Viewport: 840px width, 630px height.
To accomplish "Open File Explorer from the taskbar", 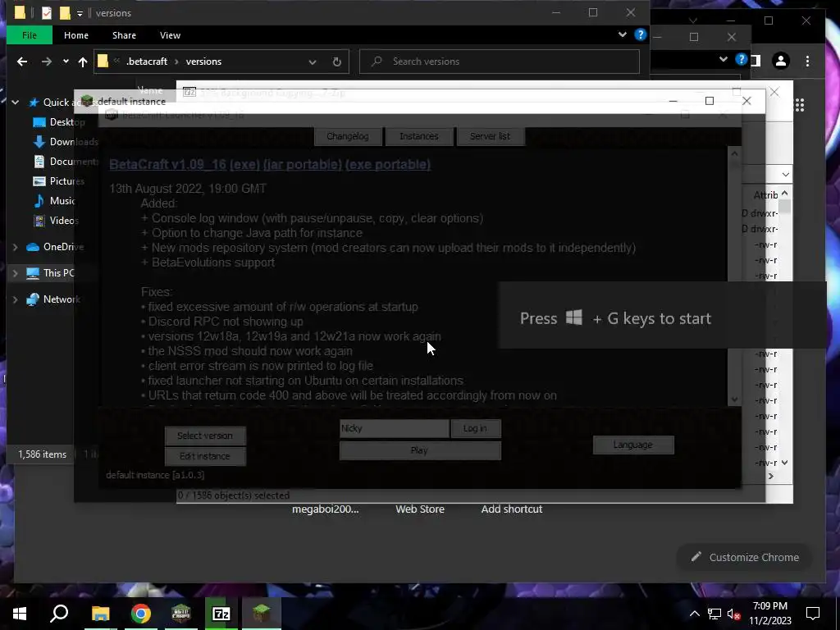I will click(x=100, y=614).
